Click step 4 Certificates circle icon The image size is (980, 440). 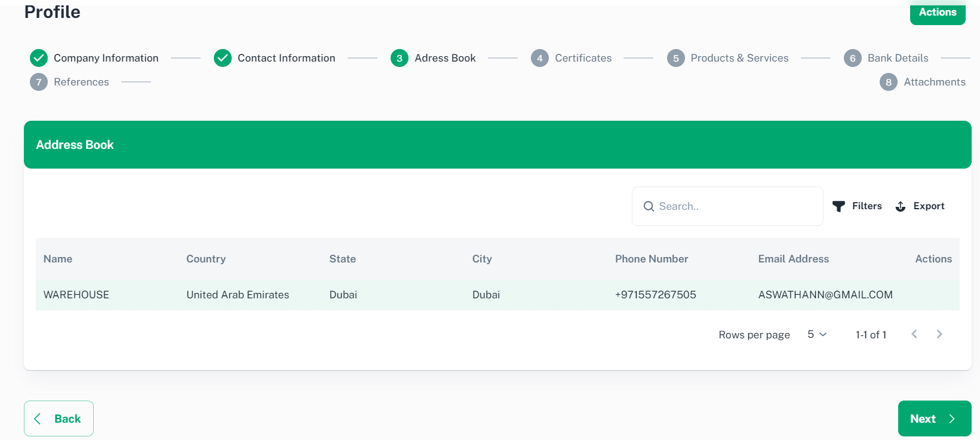pyautogui.click(x=540, y=58)
